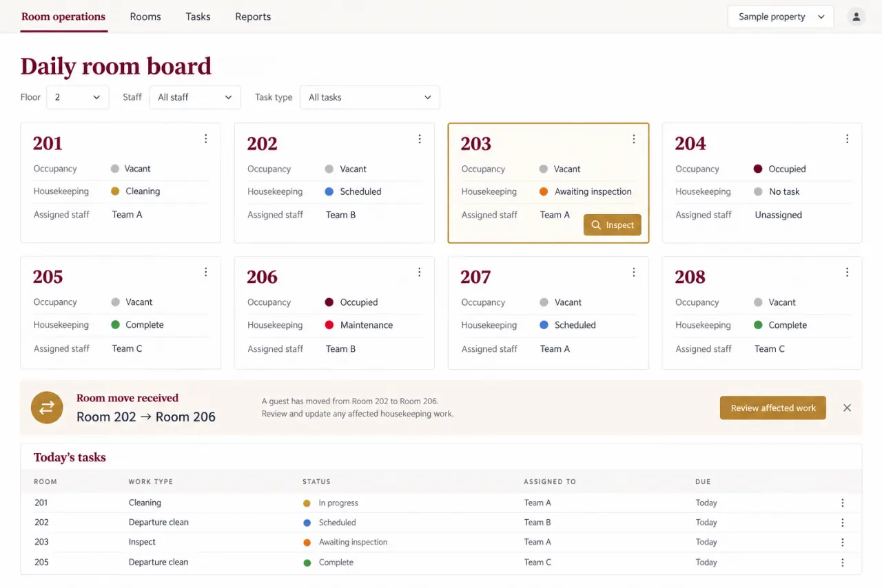The image size is (882, 588).
Task: Dismiss the room move notification
Action: pos(847,408)
